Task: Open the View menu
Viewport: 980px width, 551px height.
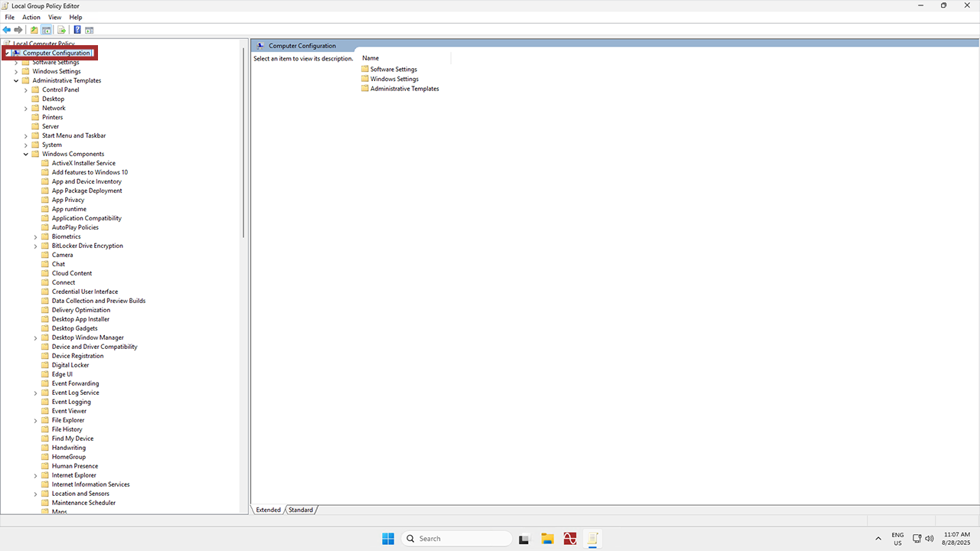Action: click(54, 17)
